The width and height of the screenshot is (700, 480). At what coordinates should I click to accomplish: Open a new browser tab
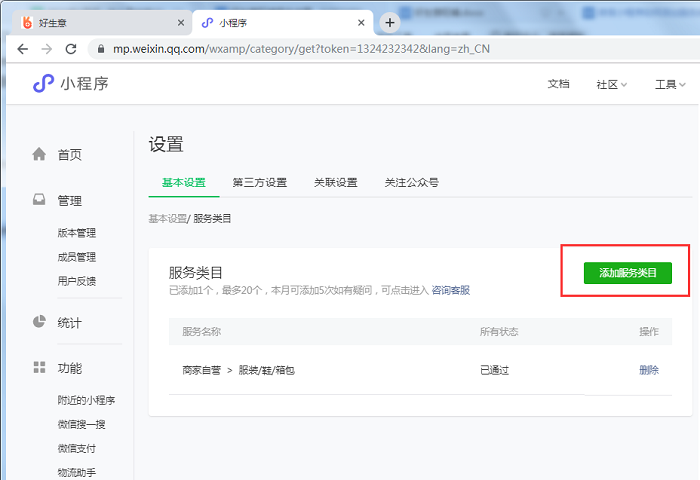click(x=390, y=22)
